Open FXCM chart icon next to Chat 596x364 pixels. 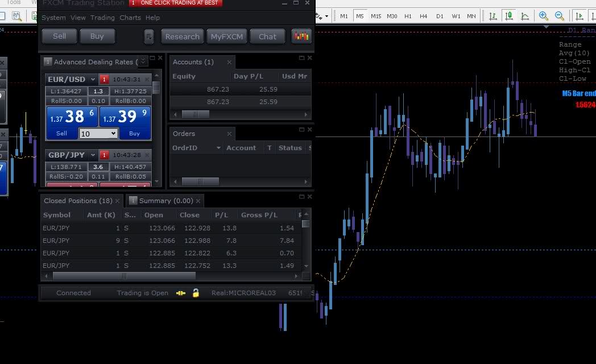tap(301, 36)
